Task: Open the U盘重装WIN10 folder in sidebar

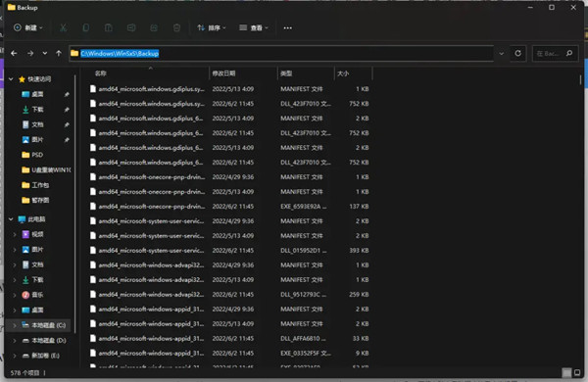Action: coord(46,169)
